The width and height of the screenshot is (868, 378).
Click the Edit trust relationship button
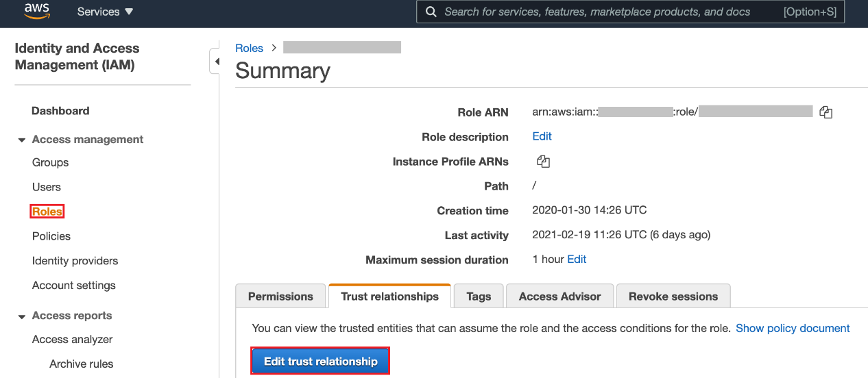click(x=320, y=361)
